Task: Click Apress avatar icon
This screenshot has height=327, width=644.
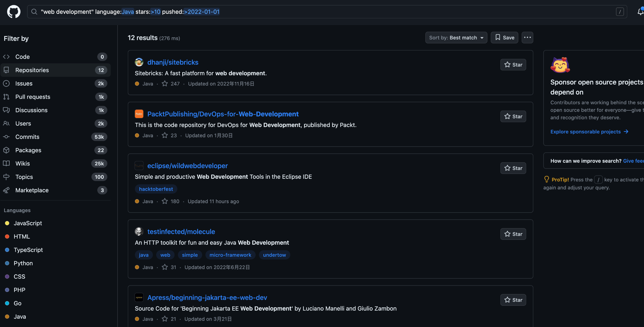Action: coord(139,297)
